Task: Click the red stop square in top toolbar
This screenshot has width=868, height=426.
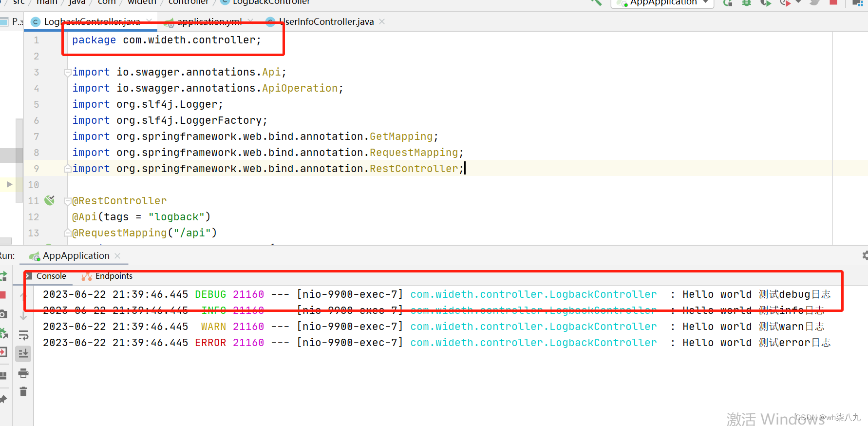Action: coord(833,2)
